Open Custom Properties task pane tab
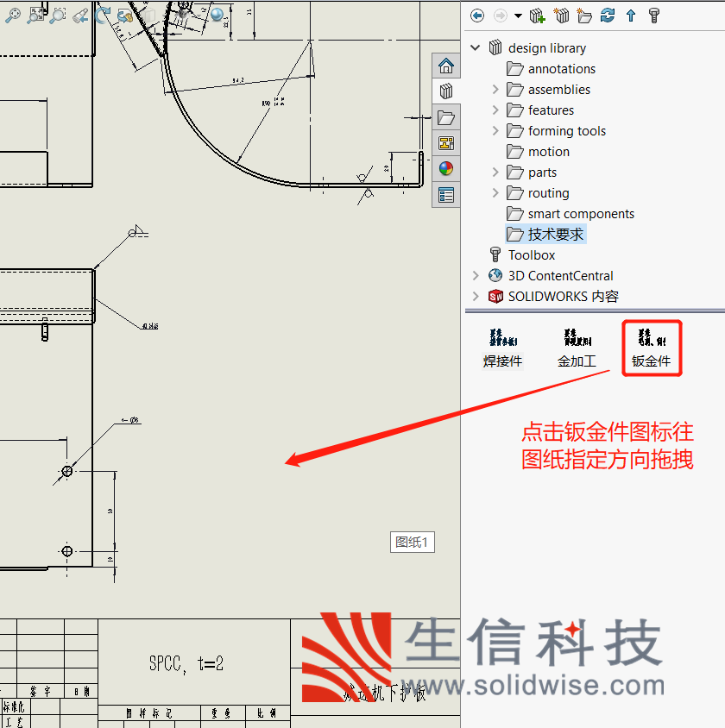Screen dimensions: 725x728 (x=446, y=195)
